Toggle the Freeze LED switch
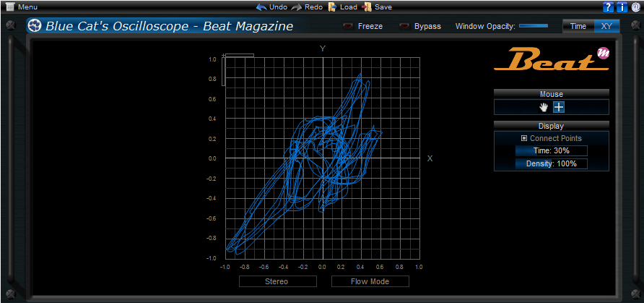The image size is (644, 303). [349, 26]
